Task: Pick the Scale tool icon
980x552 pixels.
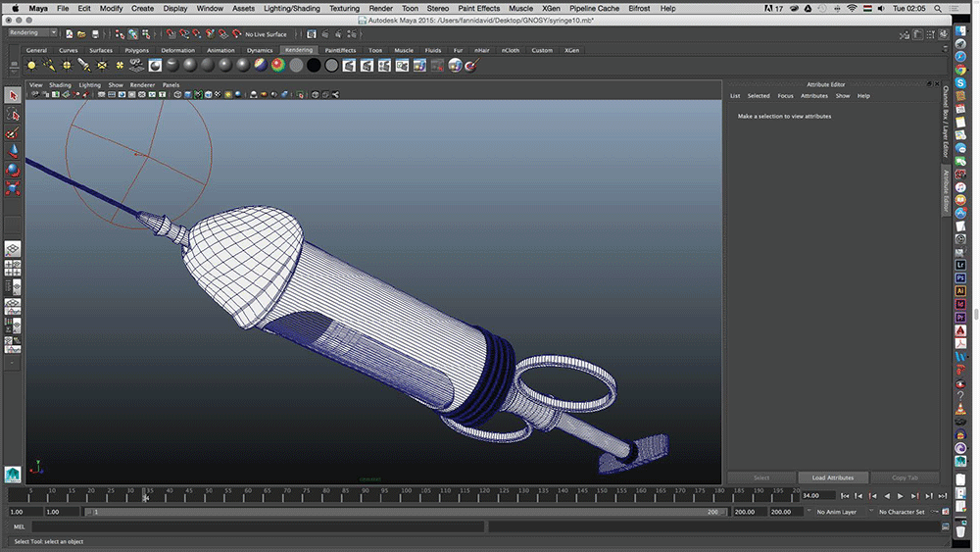Action: pos(13,187)
